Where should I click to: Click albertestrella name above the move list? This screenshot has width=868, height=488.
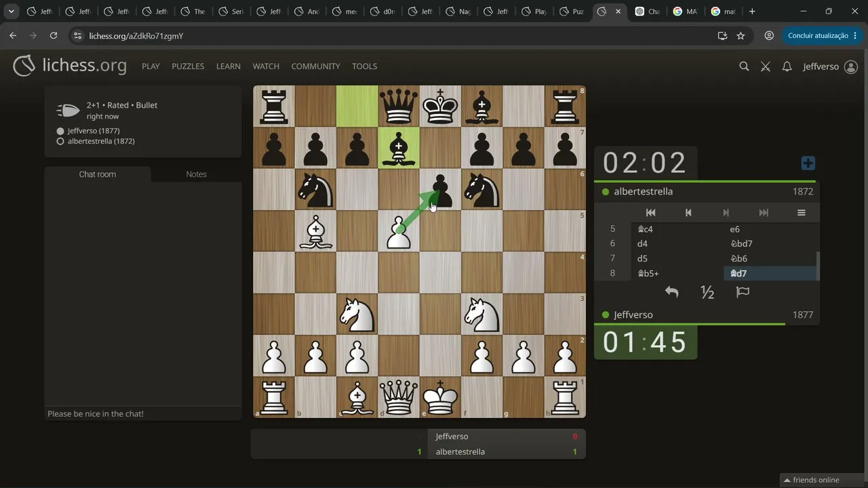tap(644, 192)
